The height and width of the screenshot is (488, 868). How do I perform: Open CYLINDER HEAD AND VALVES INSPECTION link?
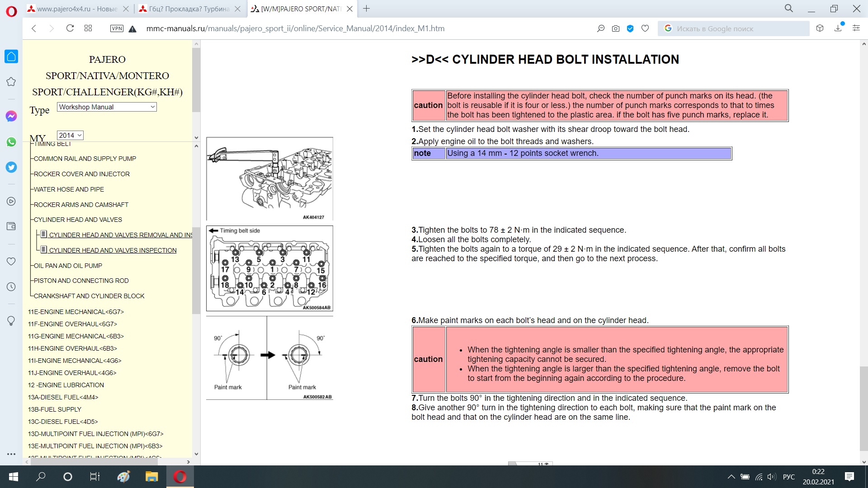point(113,250)
